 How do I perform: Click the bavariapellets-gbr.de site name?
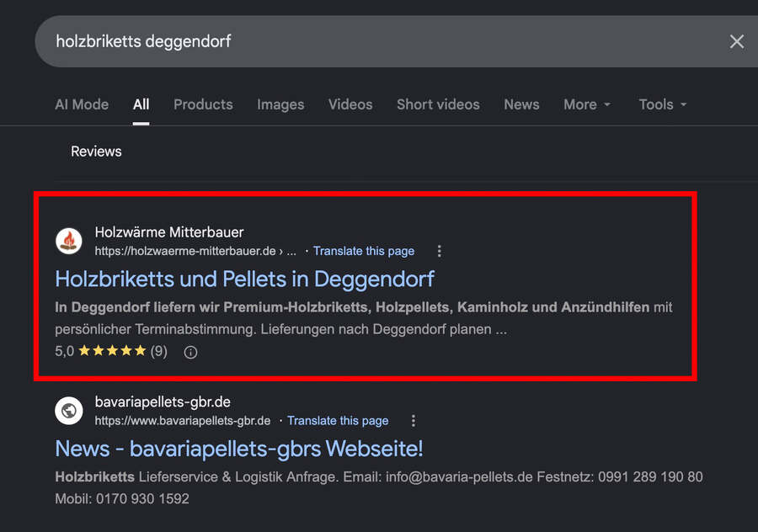[x=163, y=402]
